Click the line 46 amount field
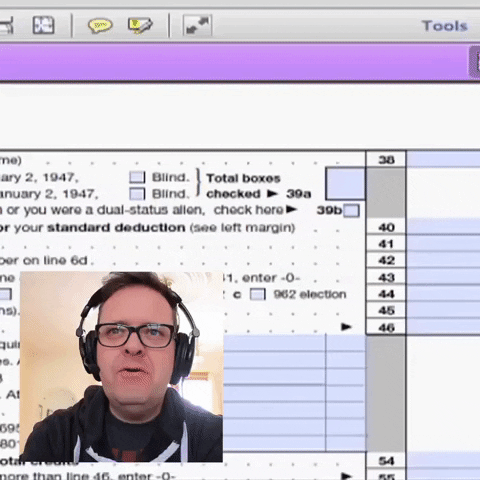The width and height of the screenshot is (480, 480). tap(443, 326)
